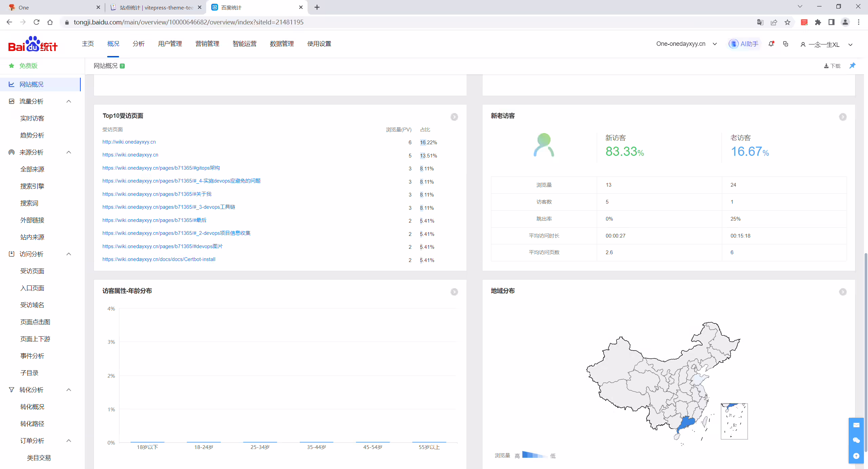Go to the 主页 nav item
The image size is (868, 469).
click(x=88, y=44)
